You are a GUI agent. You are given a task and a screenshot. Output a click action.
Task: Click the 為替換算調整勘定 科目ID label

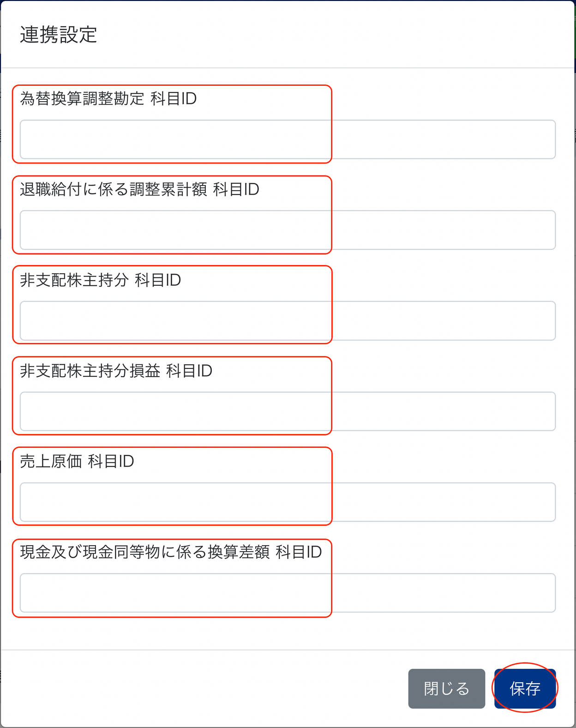click(108, 99)
